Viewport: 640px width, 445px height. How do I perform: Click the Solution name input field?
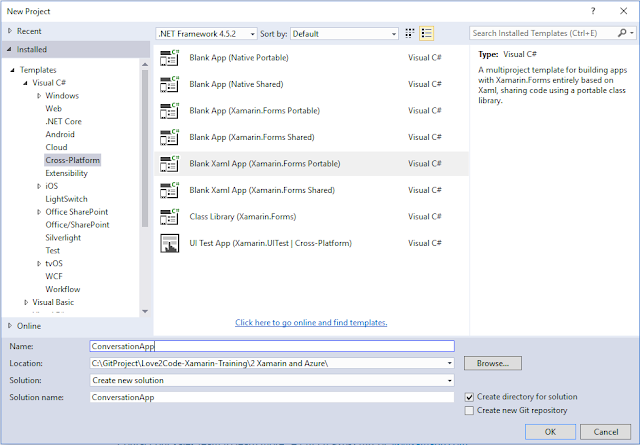(272, 397)
